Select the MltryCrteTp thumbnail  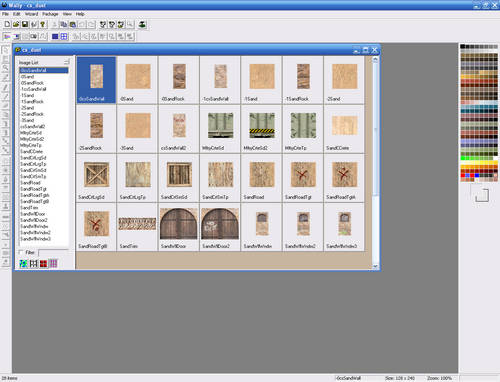pyautogui.click(x=303, y=129)
